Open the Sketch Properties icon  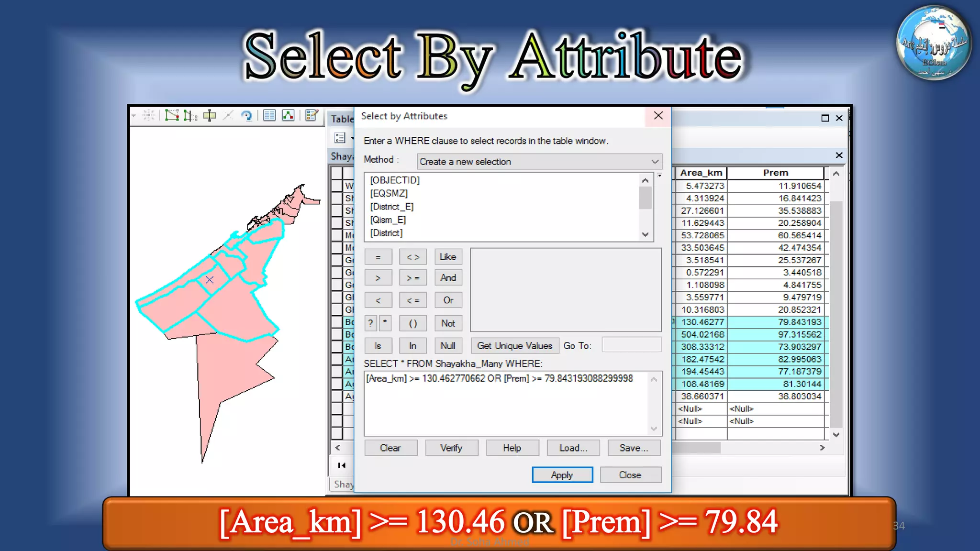pos(288,115)
